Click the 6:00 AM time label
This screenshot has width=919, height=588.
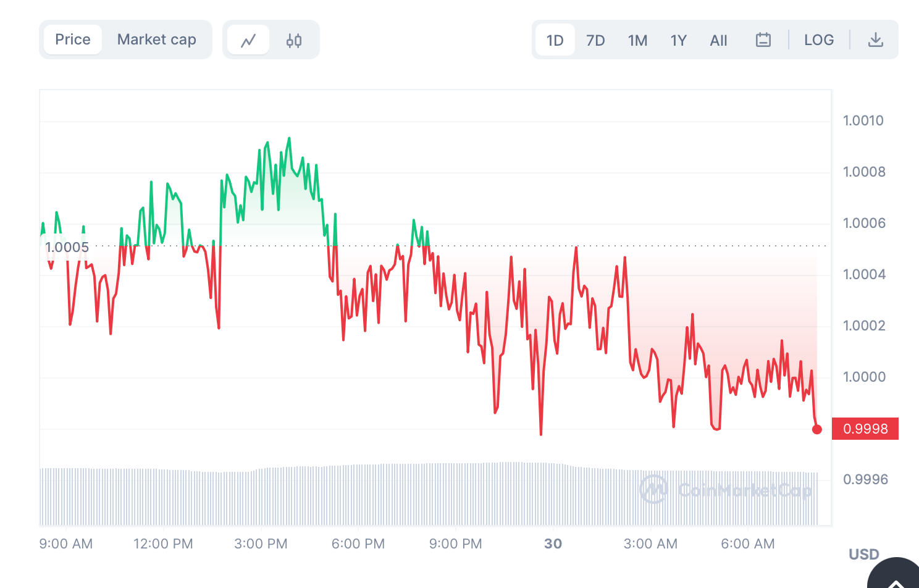(x=748, y=544)
